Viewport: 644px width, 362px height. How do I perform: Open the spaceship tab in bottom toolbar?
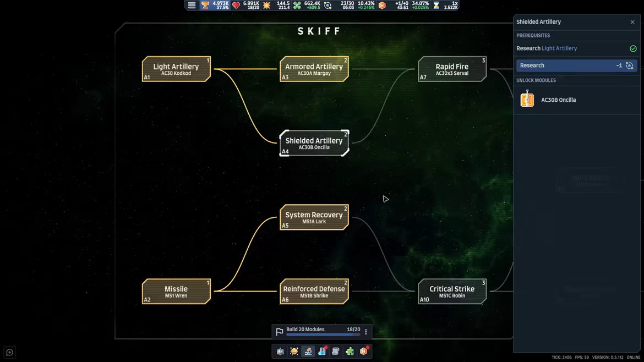click(x=281, y=352)
